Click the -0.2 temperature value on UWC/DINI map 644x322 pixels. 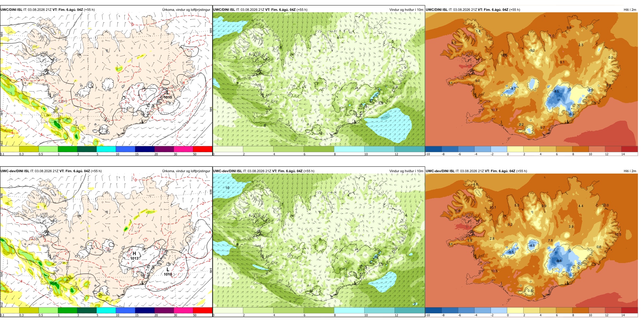532,51
